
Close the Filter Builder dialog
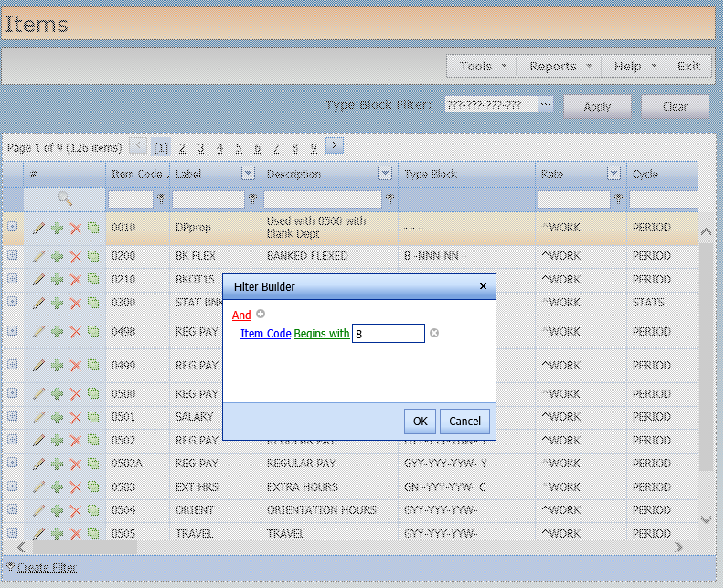[x=483, y=286]
